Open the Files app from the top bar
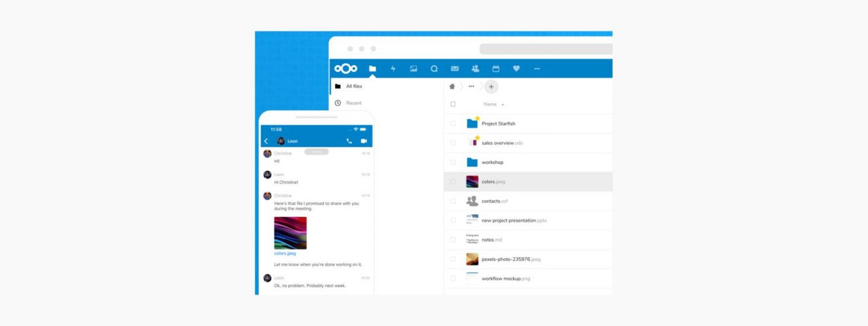 pos(372,68)
